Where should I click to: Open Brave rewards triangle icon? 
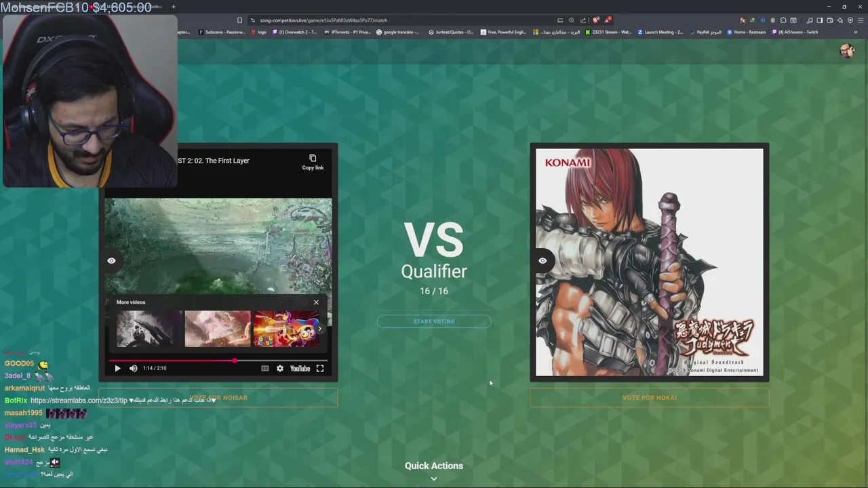(x=608, y=20)
